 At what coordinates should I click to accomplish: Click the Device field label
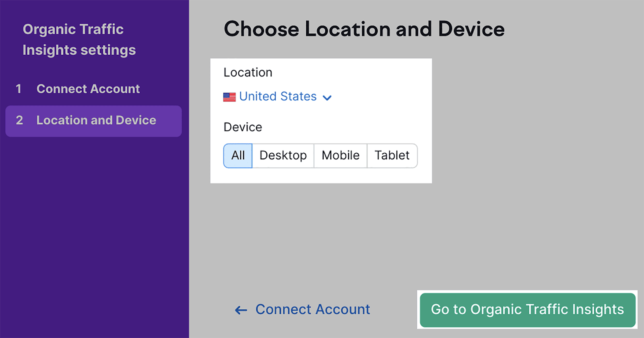pyautogui.click(x=243, y=127)
